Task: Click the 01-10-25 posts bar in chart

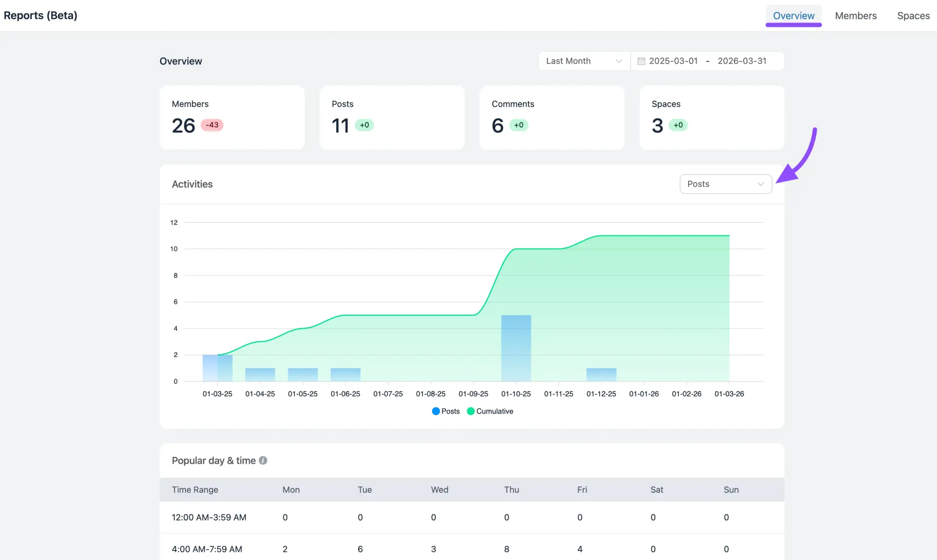Action: pyautogui.click(x=516, y=347)
